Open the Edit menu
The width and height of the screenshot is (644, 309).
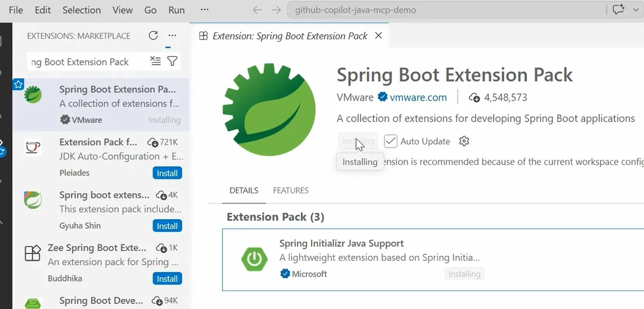42,10
